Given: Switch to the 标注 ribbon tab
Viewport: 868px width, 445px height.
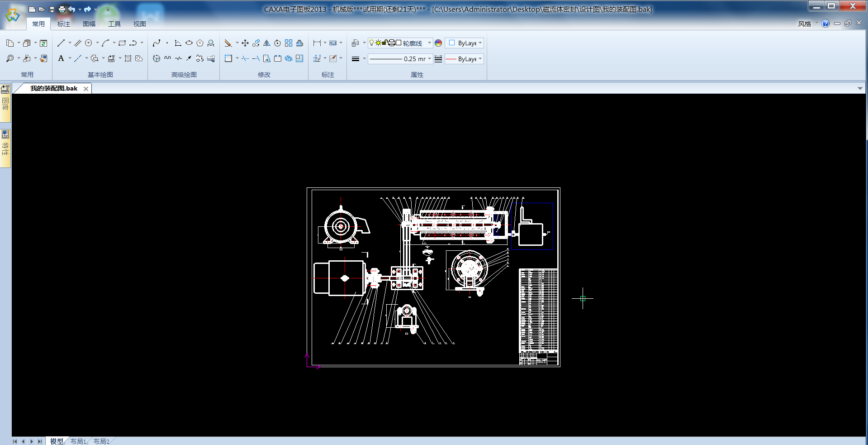Looking at the screenshot, I should click(64, 24).
